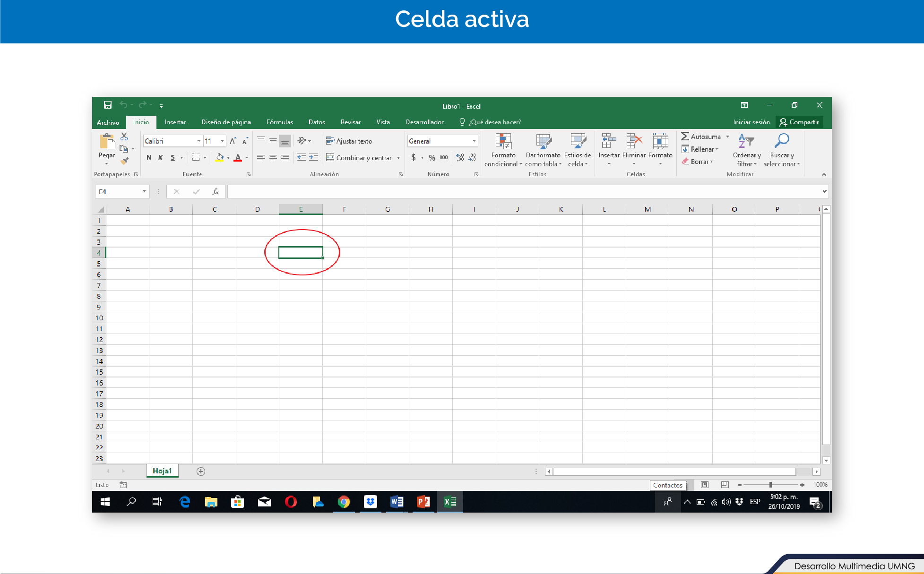Click Buscar y seleccionar magnifier icon
This screenshot has width=924, height=574.
(x=782, y=141)
